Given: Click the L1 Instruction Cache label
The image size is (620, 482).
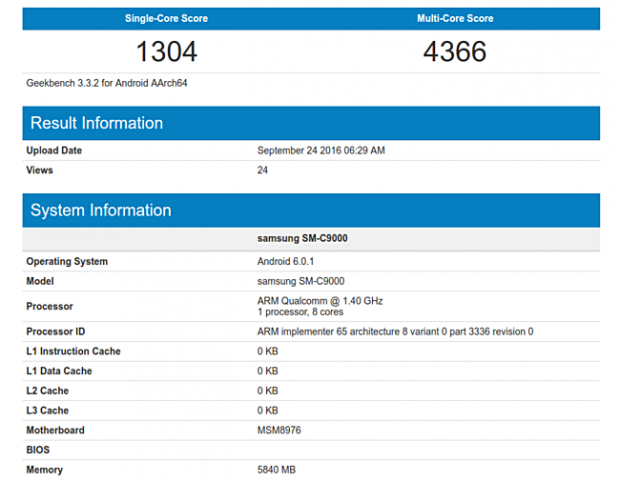Looking at the screenshot, I should pos(73,351).
